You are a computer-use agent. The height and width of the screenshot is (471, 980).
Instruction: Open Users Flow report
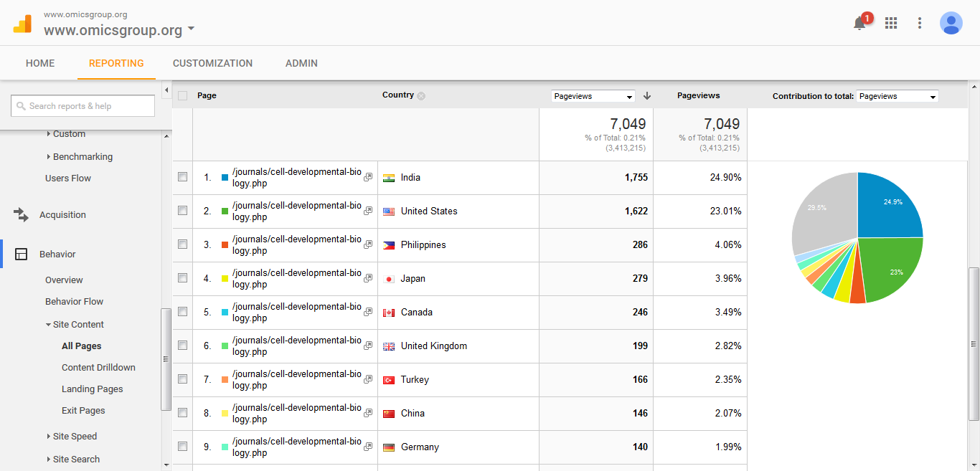(68, 178)
